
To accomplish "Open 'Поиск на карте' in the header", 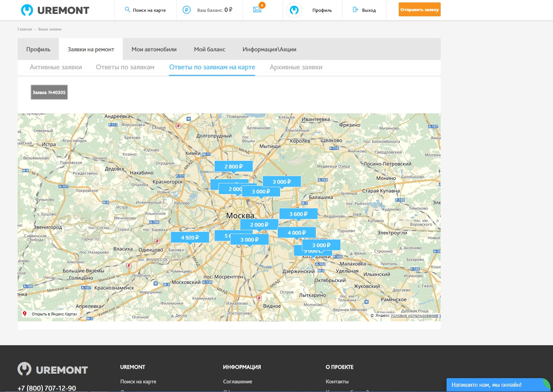I will pyautogui.click(x=149, y=10).
